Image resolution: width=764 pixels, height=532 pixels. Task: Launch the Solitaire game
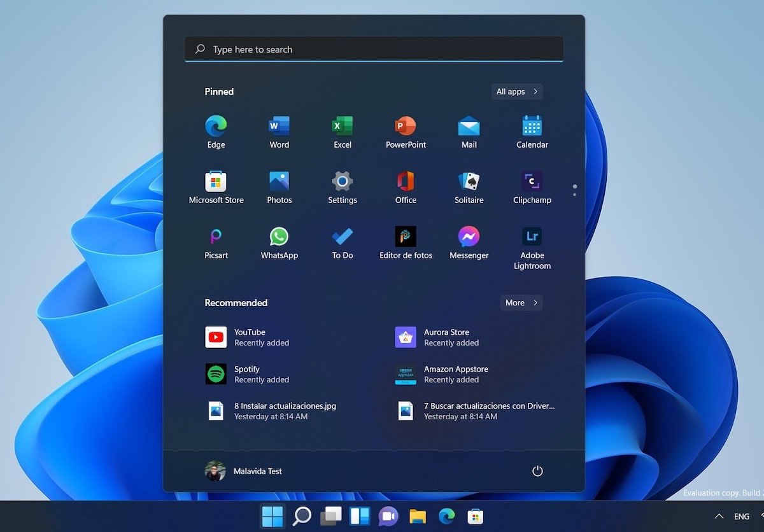469,187
